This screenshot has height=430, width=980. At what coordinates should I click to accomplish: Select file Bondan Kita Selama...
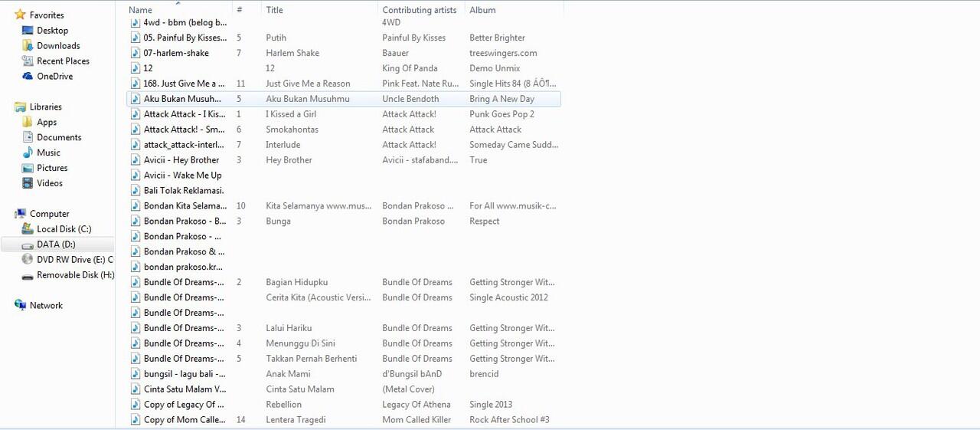[185, 206]
